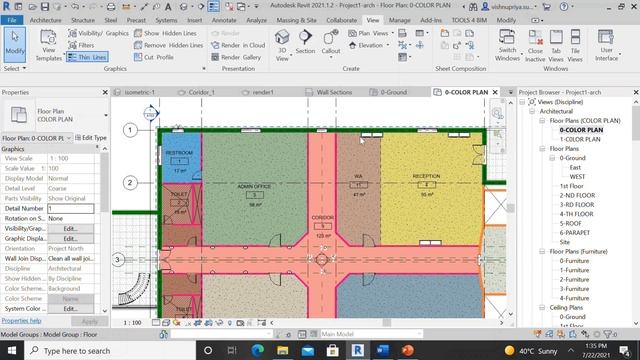The image size is (640, 360).
Task: Open the Plan Views dropdown
Action: click(x=371, y=33)
